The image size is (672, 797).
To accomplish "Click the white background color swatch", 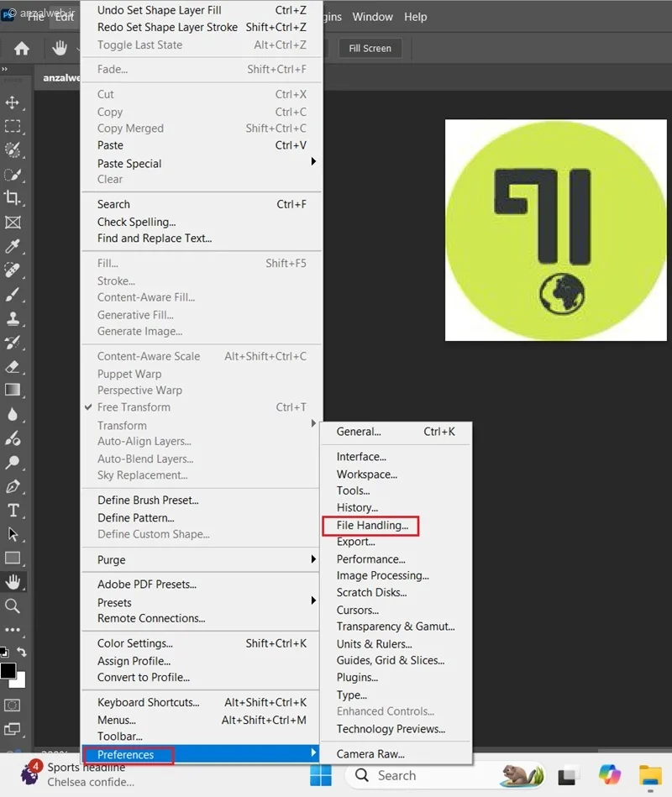I will [x=20, y=682].
